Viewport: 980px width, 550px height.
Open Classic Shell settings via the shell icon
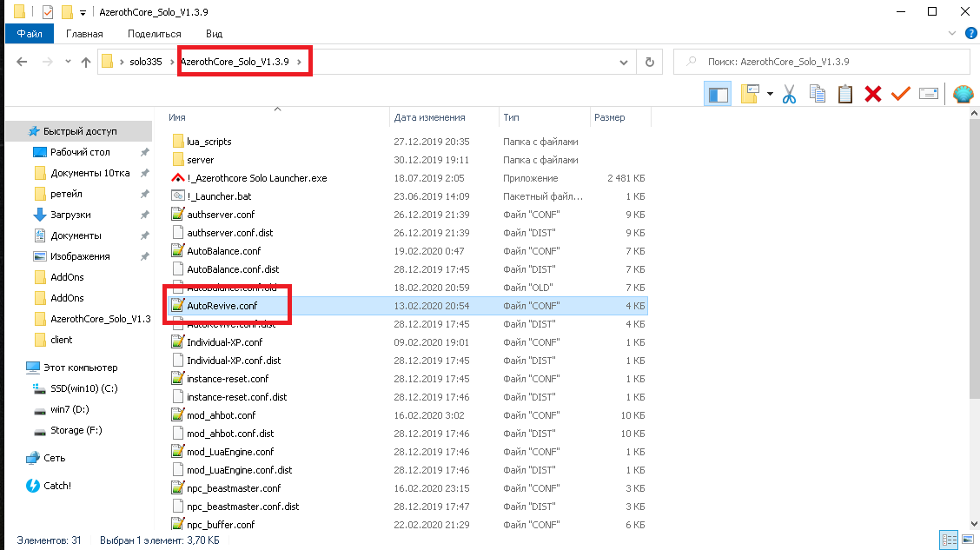963,95
